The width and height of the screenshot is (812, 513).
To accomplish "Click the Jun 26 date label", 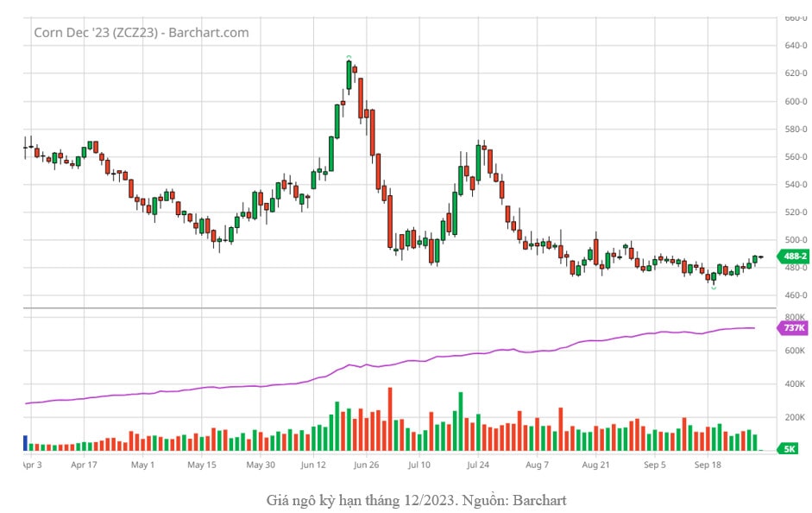I will click(366, 465).
